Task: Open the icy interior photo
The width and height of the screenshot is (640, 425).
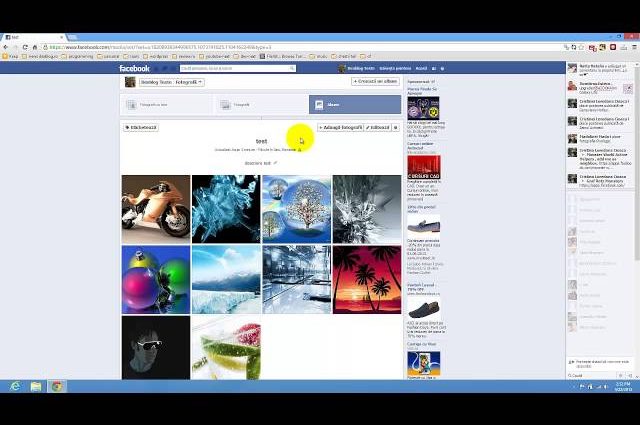Action: [297, 280]
